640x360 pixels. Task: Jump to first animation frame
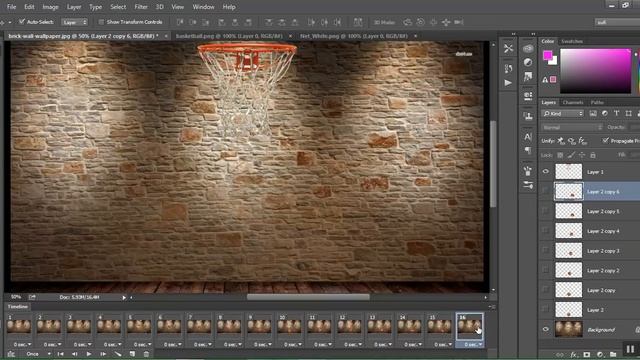60,354
